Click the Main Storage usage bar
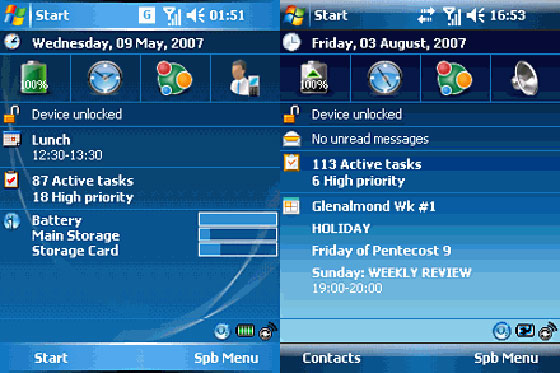The image size is (560, 373). (238, 234)
